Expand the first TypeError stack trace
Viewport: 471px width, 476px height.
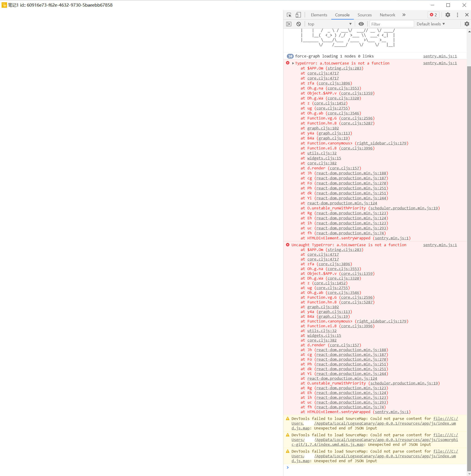[x=293, y=63]
